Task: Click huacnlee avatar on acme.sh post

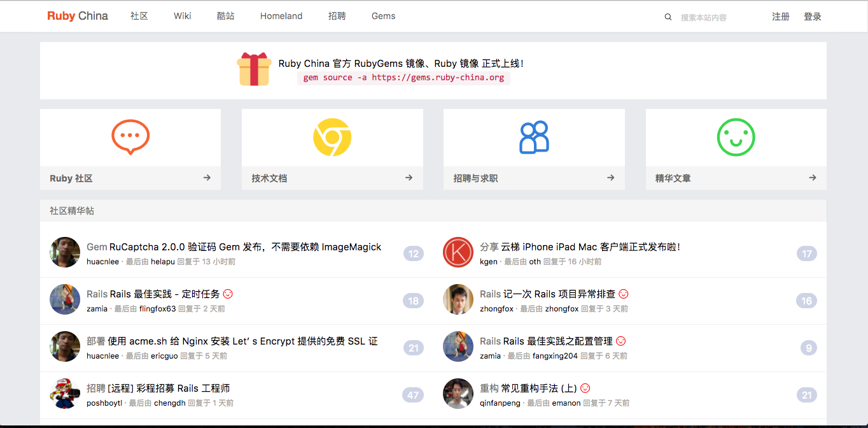Action: [65, 346]
